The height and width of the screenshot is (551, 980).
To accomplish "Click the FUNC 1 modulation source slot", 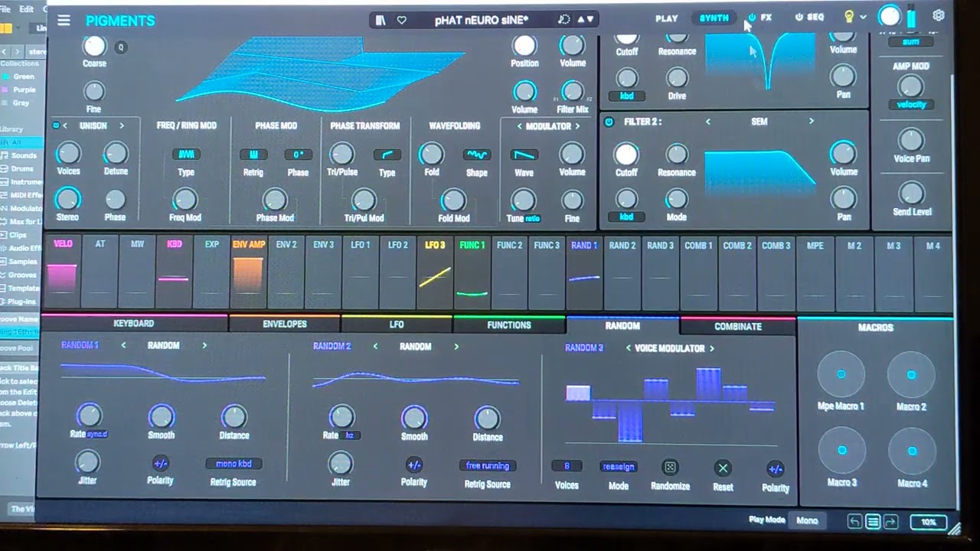I will (472, 271).
